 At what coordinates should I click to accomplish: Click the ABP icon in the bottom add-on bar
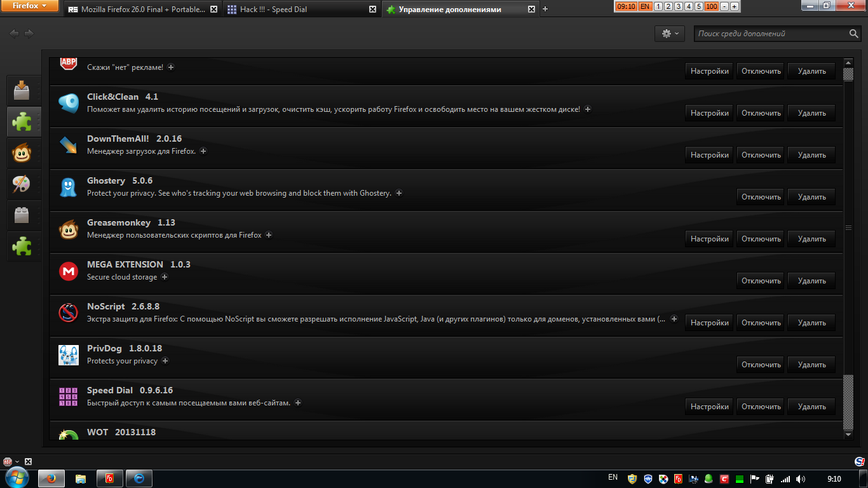tap(8, 462)
